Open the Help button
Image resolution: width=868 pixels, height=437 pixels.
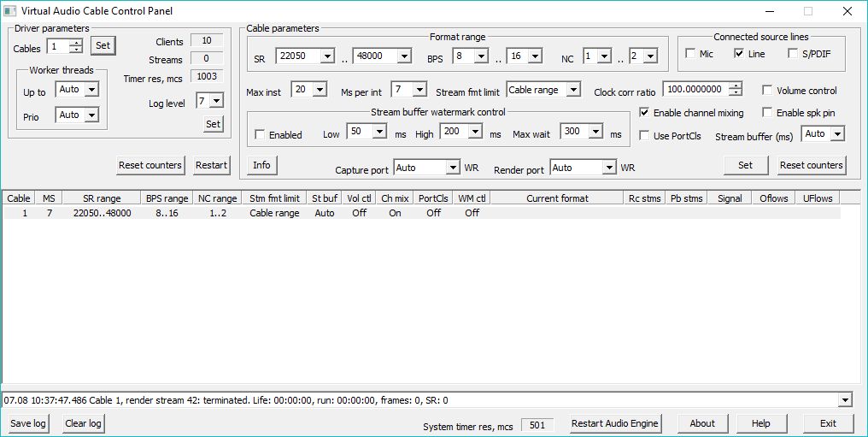(761, 423)
